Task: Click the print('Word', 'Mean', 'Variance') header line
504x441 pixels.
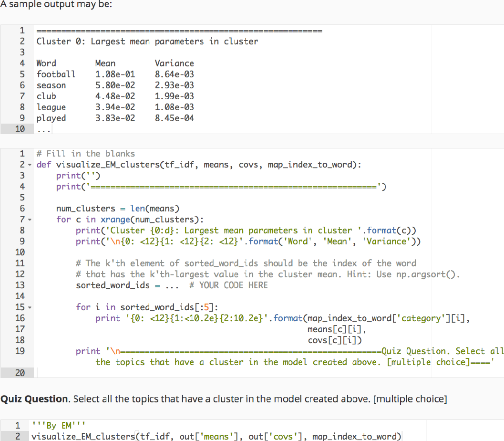Action: (x=248, y=241)
